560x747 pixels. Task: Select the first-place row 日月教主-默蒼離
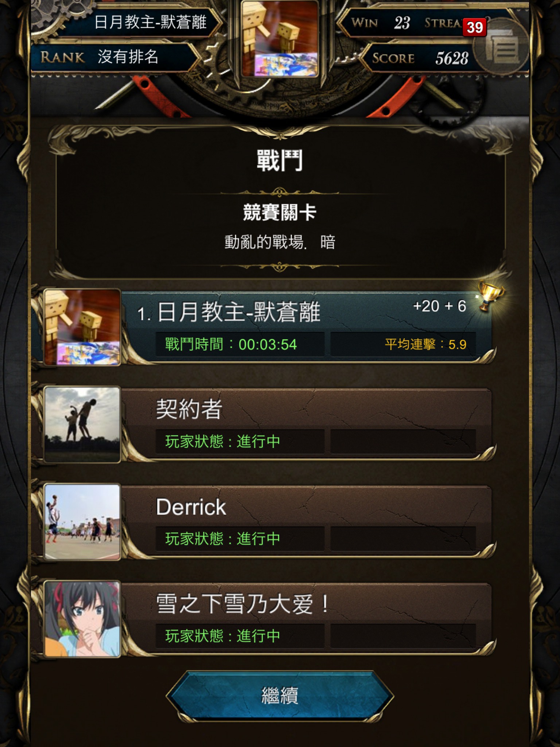264,327
